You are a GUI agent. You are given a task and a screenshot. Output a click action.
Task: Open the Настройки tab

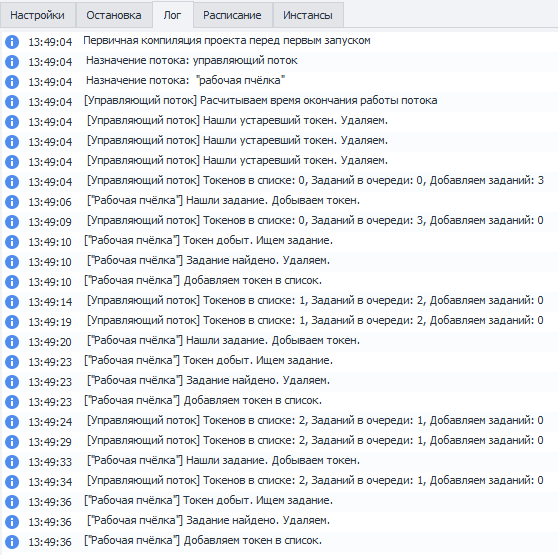point(37,15)
